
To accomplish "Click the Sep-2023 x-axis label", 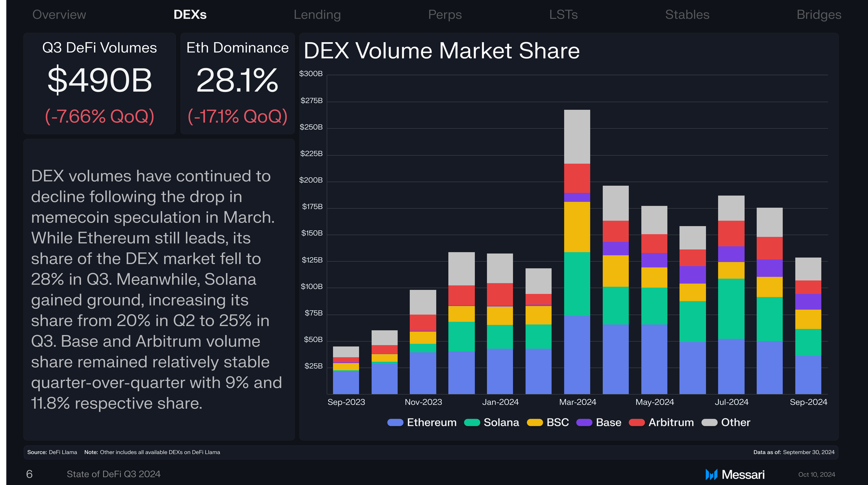I will pyautogui.click(x=346, y=402).
